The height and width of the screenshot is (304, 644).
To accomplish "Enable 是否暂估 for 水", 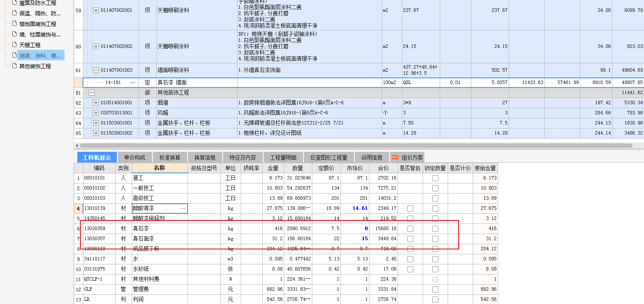I will point(410,259).
